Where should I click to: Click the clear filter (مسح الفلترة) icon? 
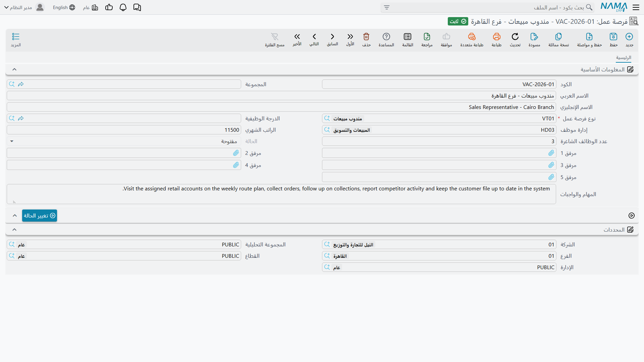275,40
